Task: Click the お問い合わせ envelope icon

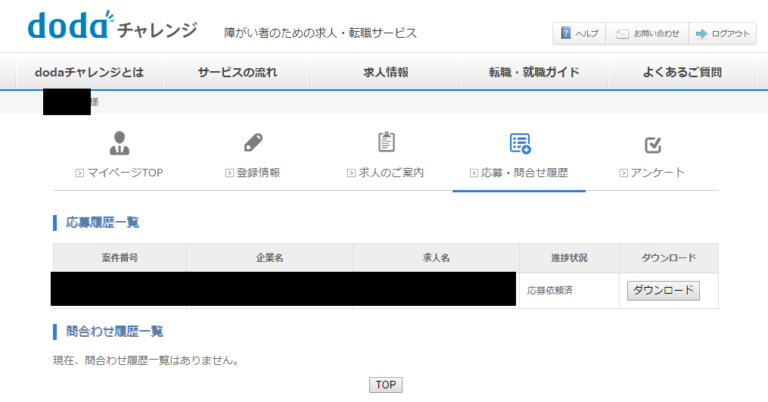Action: click(622, 33)
